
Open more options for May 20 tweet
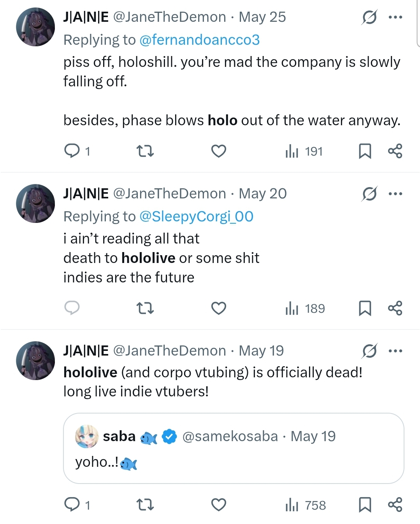coord(395,194)
